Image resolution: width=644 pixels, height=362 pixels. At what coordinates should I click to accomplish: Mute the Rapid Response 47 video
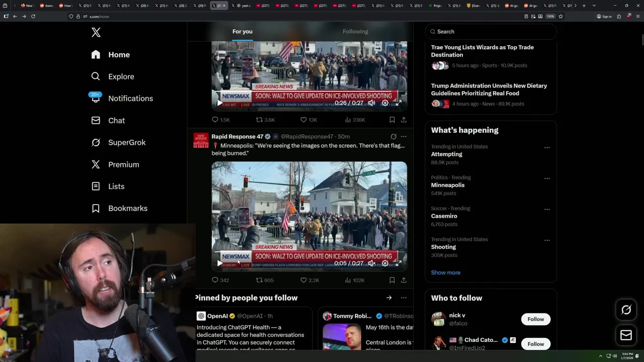click(x=371, y=263)
